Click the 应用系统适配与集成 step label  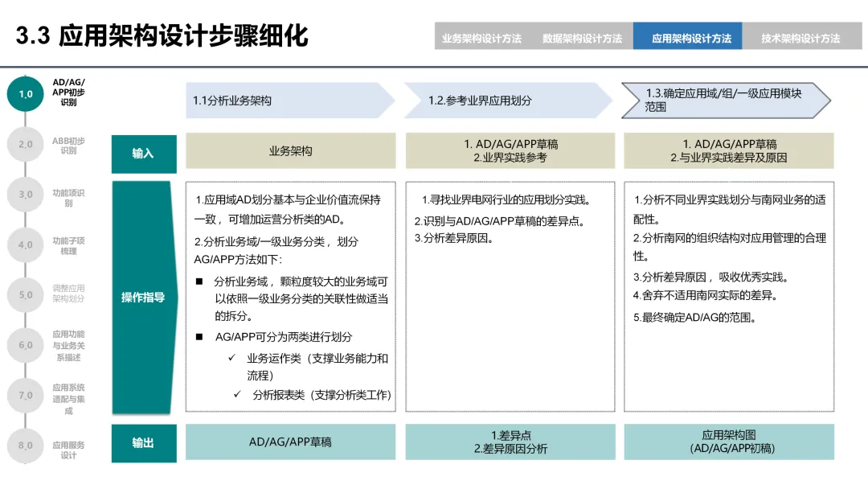click(68, 399)
